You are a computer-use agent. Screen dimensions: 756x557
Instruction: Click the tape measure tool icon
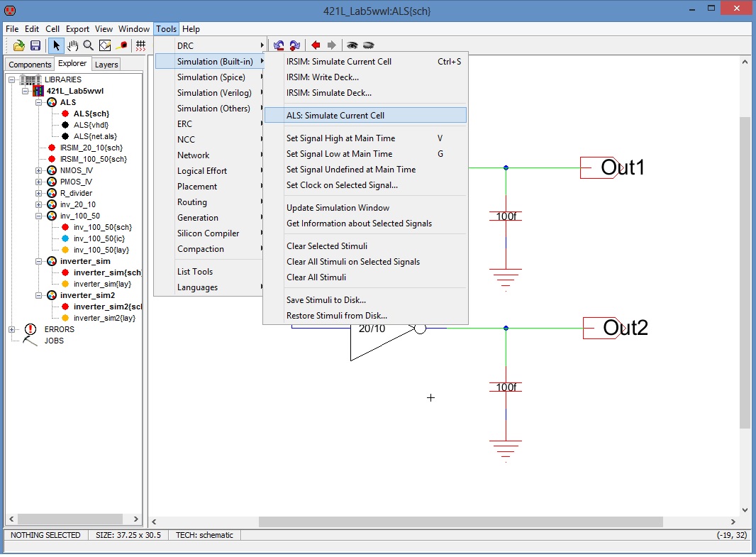[121, 45]
